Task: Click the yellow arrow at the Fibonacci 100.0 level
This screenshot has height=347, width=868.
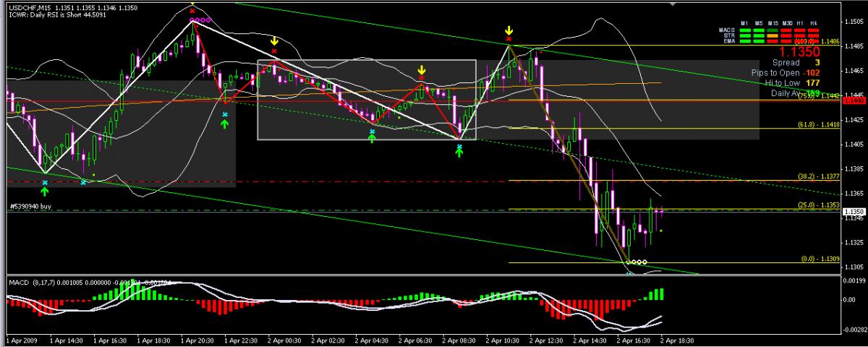Action: pyautogui.click(x=509, y=30)
